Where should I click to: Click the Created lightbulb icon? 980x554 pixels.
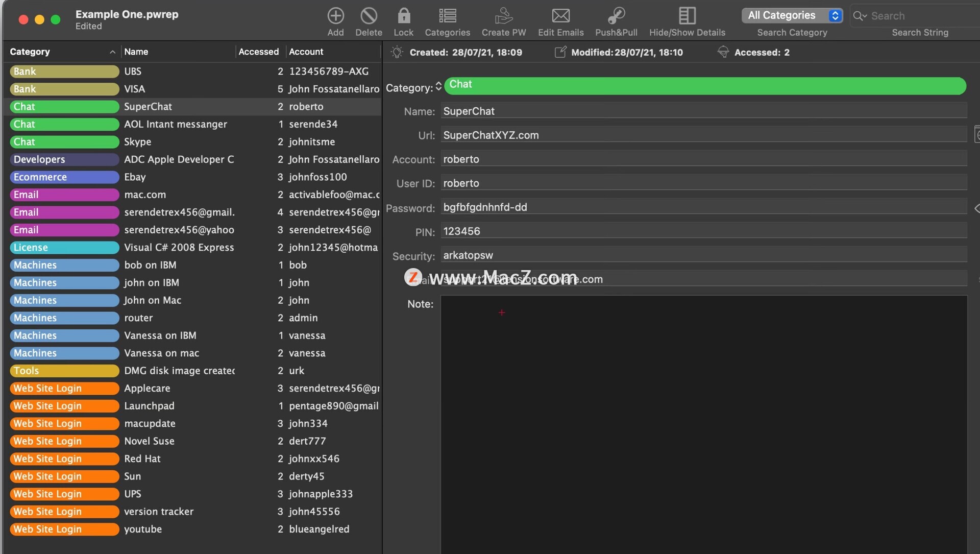[x=397, y=52]
